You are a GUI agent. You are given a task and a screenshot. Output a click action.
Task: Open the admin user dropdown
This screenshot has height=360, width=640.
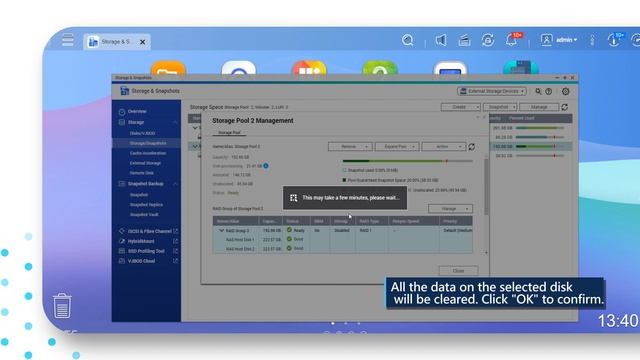pyautogui.click(x=558, y=40)
